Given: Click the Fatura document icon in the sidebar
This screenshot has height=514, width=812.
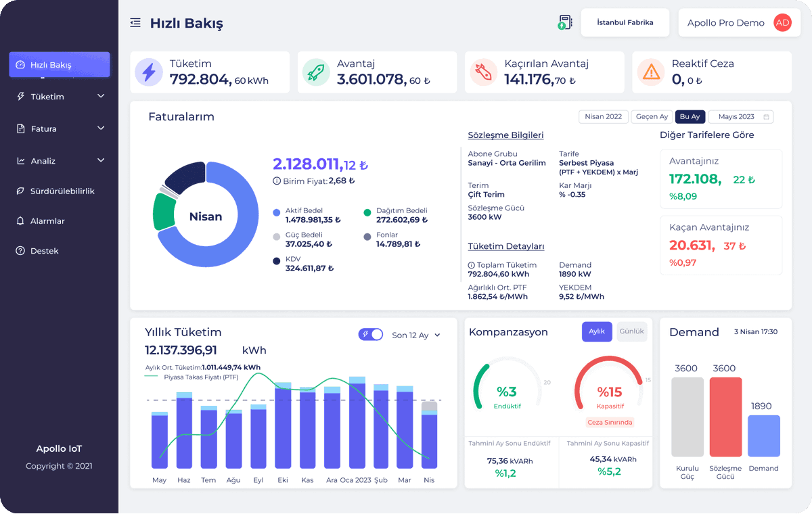Looking at the screenshot, I should pos(20,128).
